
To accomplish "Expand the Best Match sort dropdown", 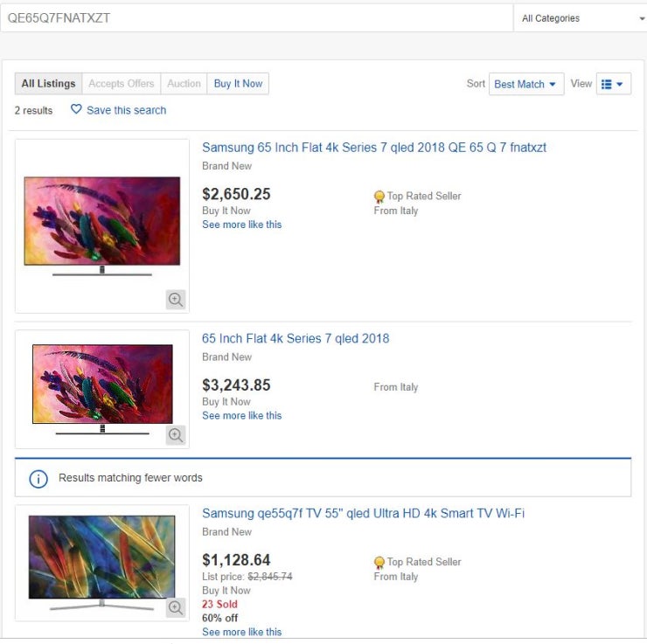I will (525, 84).
